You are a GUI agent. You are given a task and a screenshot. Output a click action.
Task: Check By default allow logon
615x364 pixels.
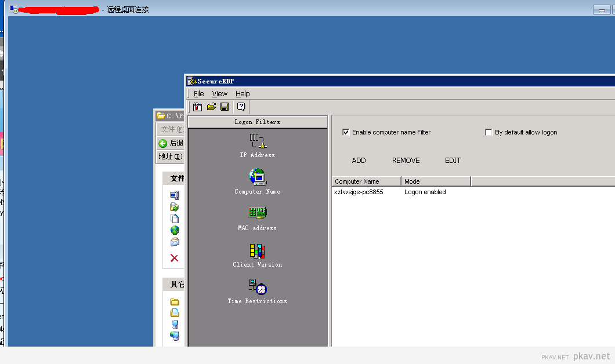[489, 132]
